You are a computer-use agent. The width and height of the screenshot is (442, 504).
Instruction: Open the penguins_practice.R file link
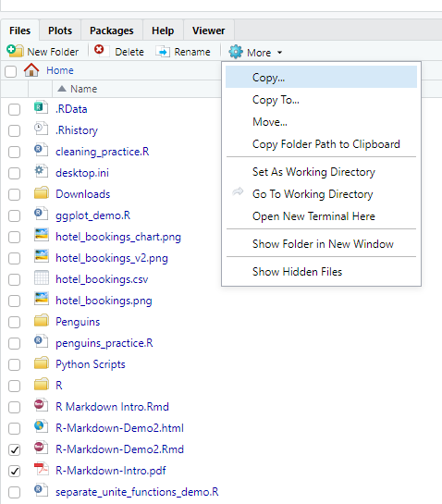(x=104, y=343)
